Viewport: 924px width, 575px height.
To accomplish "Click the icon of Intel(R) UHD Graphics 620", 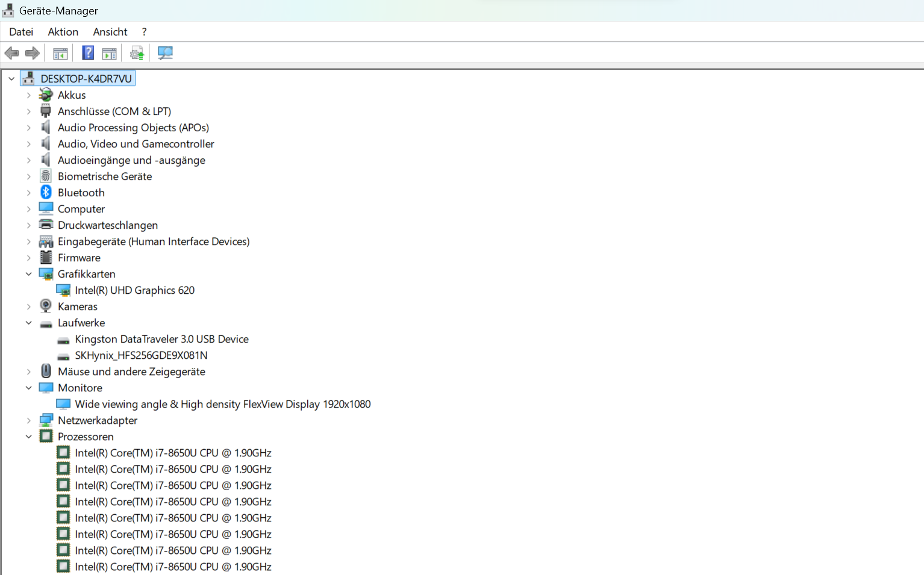I will click(x=63, y=290).
